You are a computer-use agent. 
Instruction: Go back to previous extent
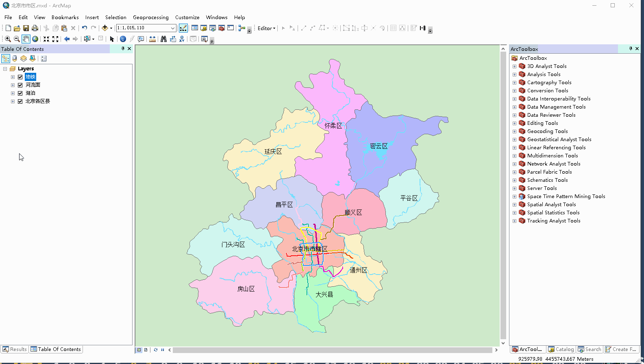tap(67, 39)
